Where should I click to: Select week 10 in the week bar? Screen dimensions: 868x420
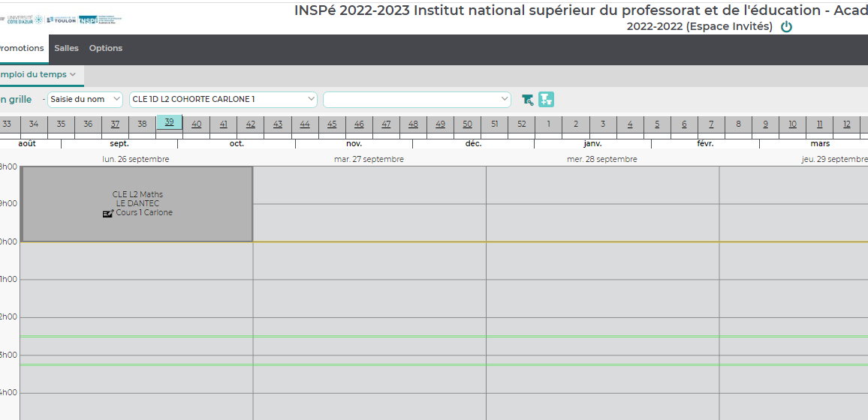(793, 124)
